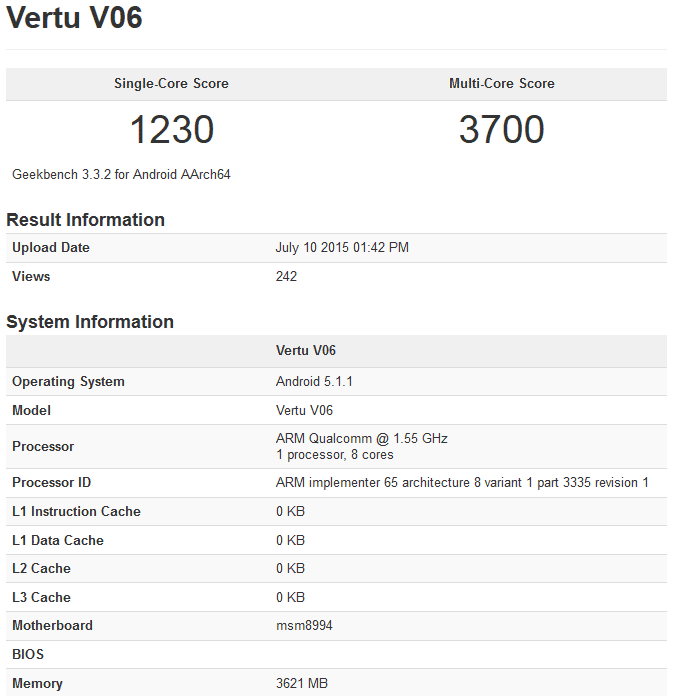Click the L1 Instruction Cache label
Image resolution: width=674 pixels, height=696 pixels.
pyautogui.click(x=76, y=512)
